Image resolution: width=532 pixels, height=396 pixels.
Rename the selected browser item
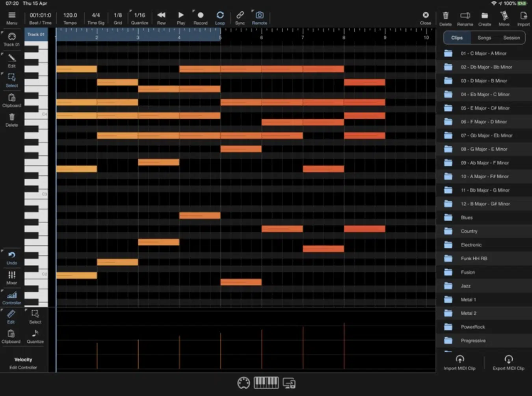(465, 19)
